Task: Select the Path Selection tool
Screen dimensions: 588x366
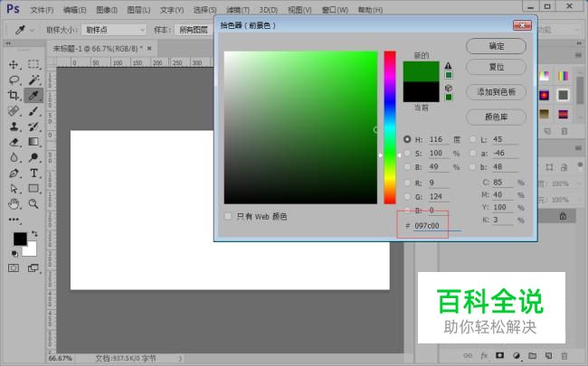Action: [x=14, y=189]
